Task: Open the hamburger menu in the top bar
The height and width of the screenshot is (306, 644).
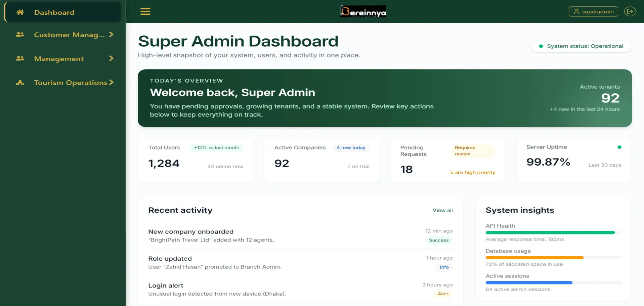Action: 145,11
